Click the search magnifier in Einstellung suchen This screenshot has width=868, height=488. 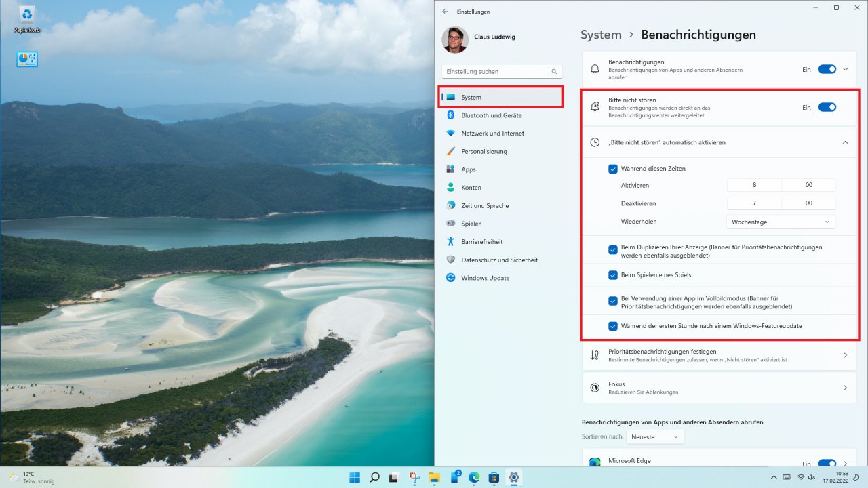554,71
